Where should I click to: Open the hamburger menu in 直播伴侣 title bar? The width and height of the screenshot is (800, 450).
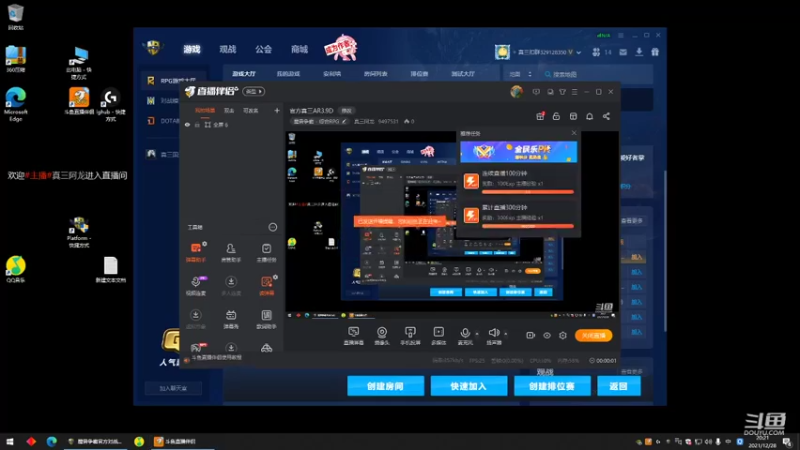coord(574,92)
